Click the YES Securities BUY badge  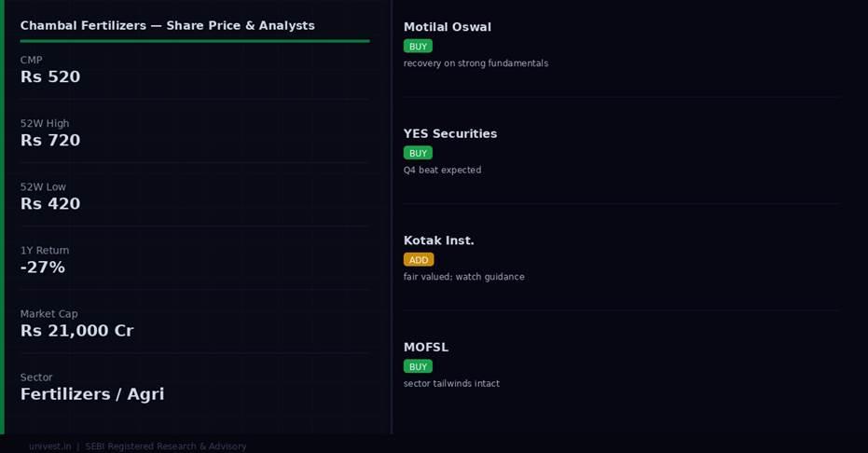tap(418, 153)
